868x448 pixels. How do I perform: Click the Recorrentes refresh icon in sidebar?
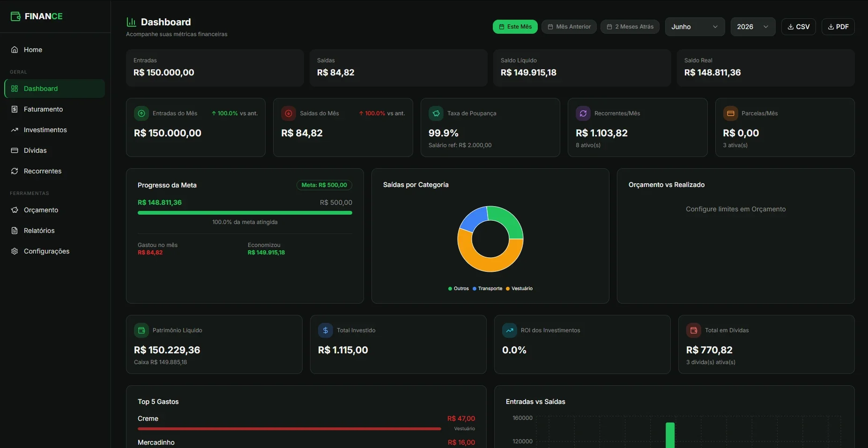point(15,171)
